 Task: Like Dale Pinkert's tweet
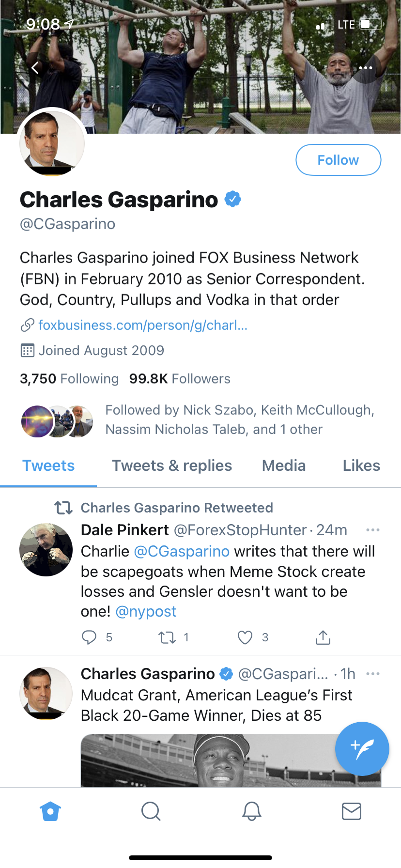pyautogui.click(x=245, y=637)
